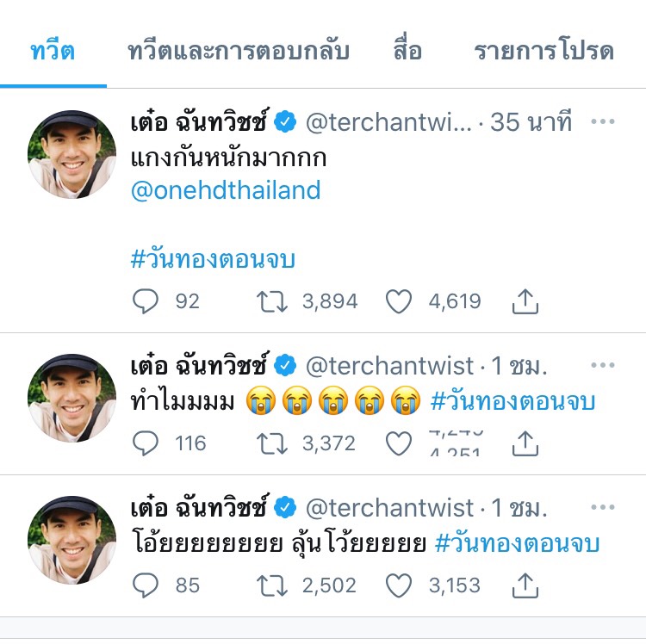Switch to the สื่อ tab
The width and height of the screenshot is (646, 644).
[x=407, y=52]
